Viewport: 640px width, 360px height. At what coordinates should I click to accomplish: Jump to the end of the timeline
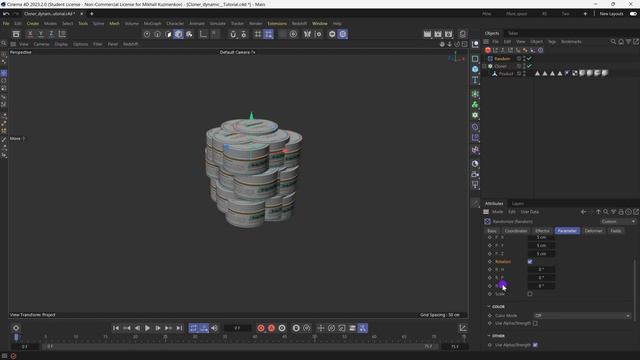tap(179, 328)
